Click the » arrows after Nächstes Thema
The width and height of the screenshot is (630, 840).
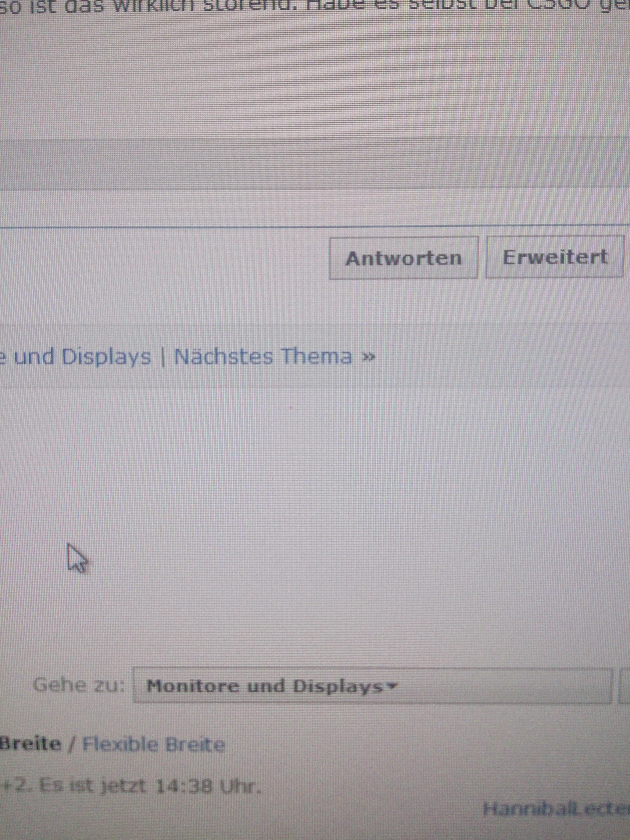coord(368,357)
